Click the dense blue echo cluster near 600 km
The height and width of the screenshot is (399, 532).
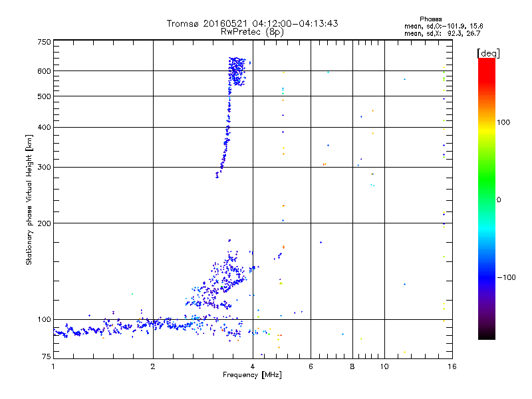click(237, 71)
